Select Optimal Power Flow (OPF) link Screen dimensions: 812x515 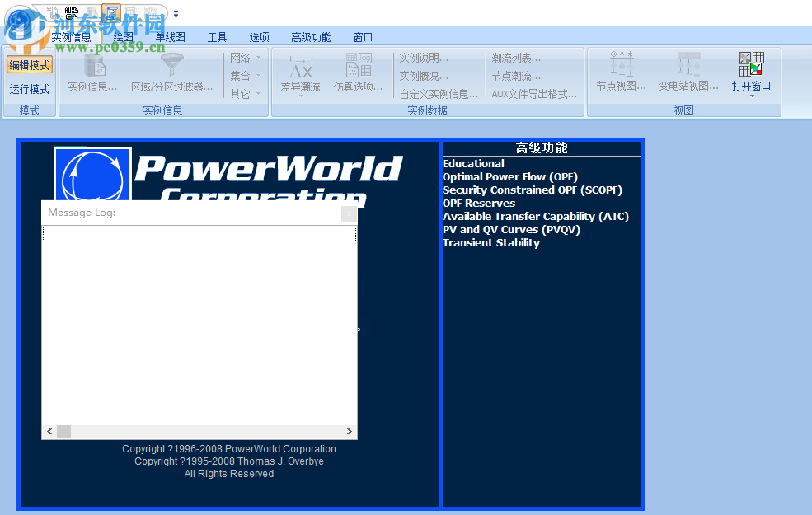tap(509, 176)
